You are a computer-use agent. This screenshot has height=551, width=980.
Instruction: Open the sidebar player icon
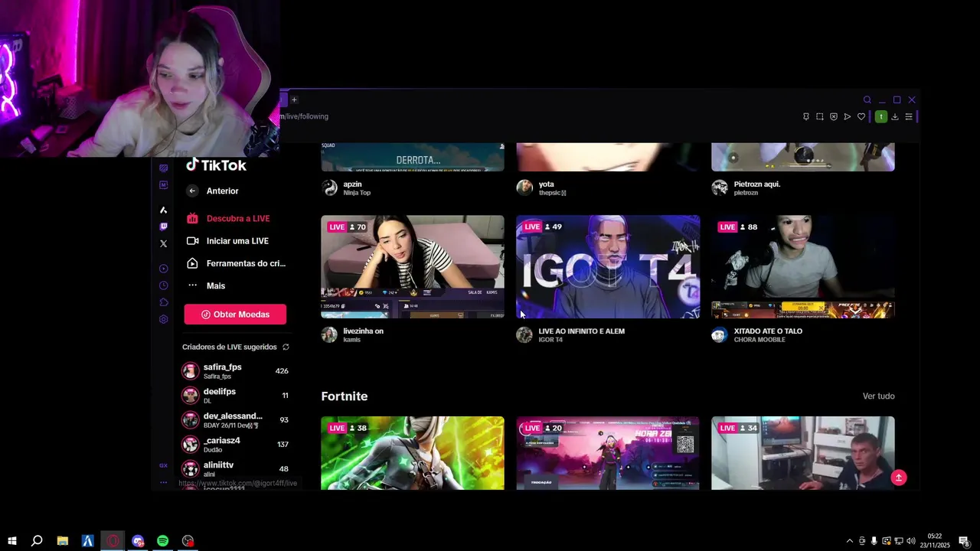coord(163,269)
